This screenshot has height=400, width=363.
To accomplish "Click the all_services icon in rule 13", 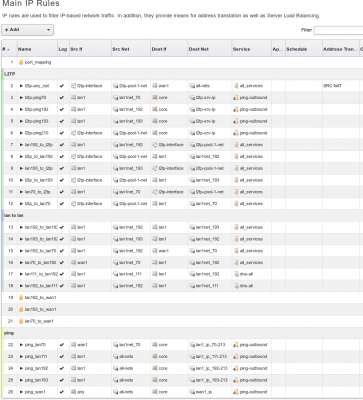I will tap(236, 227).
